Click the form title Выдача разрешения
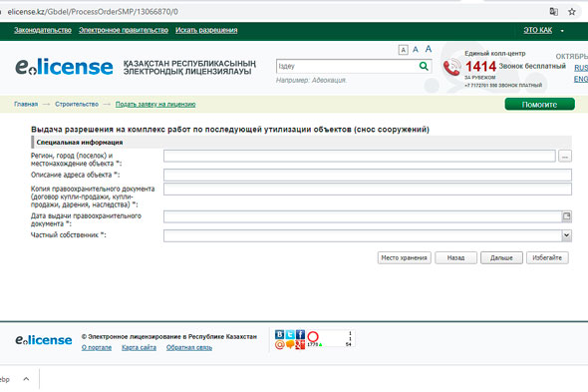588x392 pixels. pyautogui.click(x=230, y=130)
